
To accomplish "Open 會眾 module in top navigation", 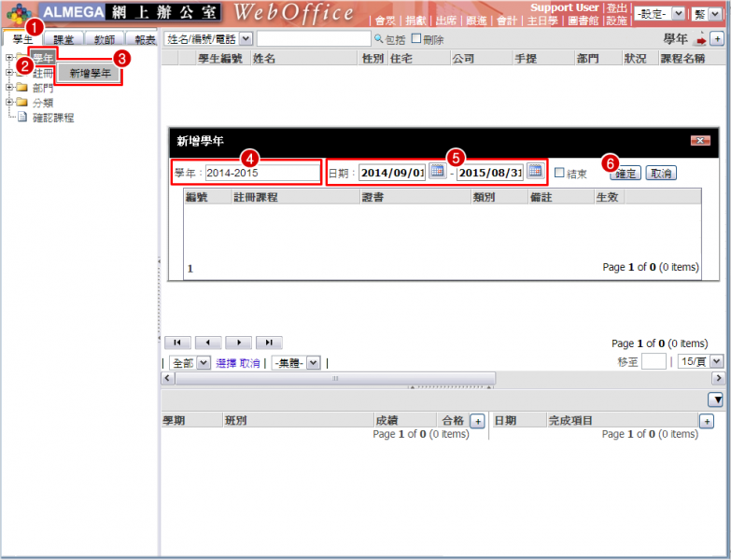I will click(x=385, y=21).
